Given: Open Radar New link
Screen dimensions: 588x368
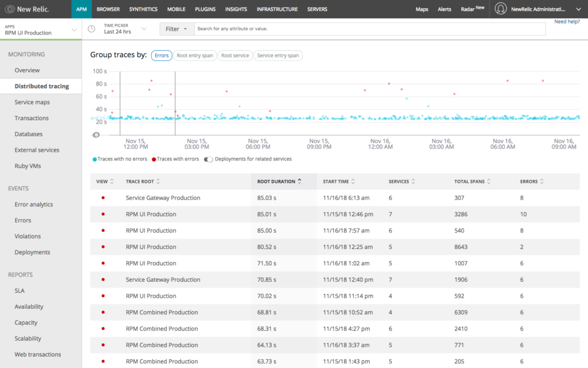Looking at the screenshot, I should tap(473, 9).
